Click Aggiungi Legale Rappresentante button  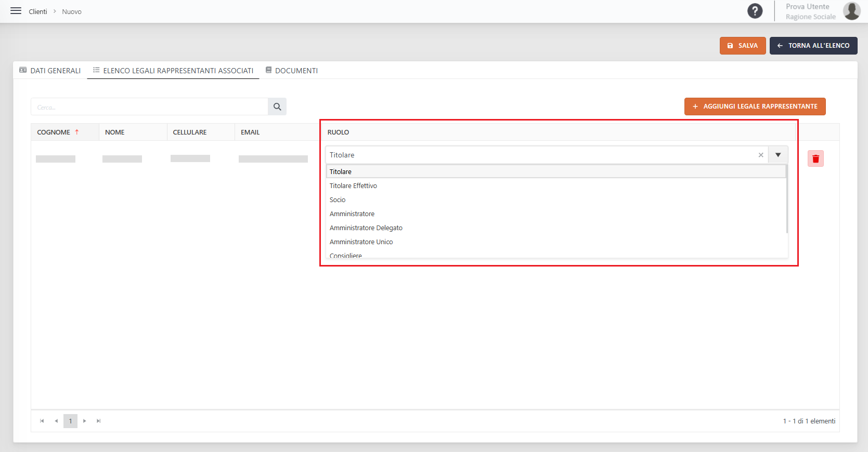[755, 107]
